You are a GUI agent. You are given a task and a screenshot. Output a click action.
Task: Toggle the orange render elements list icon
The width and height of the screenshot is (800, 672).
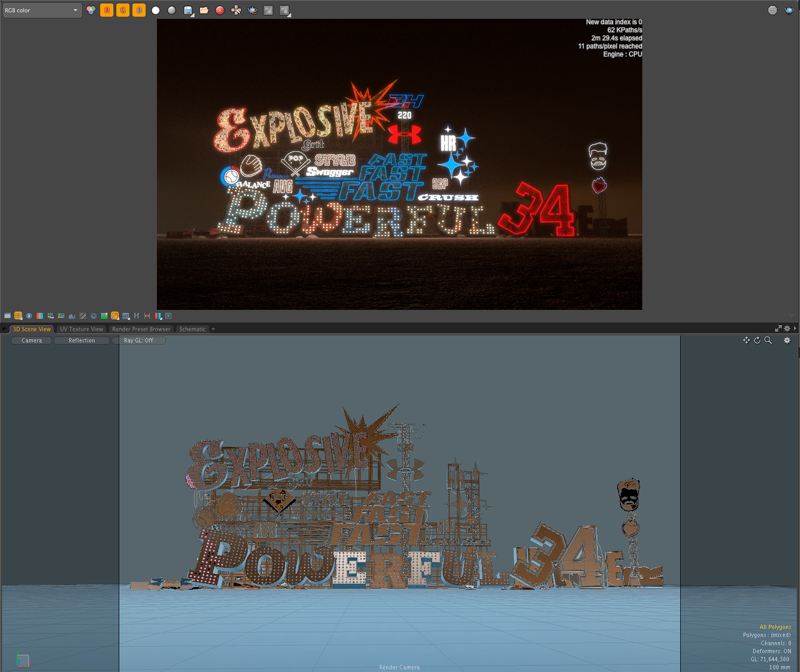[x=18, y=316]
